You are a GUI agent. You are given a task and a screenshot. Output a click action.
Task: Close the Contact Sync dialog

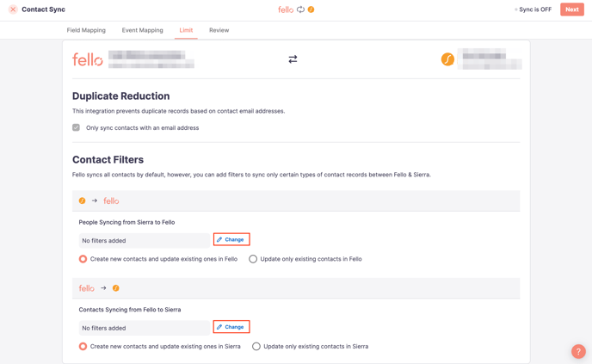[x=13, y=9]
